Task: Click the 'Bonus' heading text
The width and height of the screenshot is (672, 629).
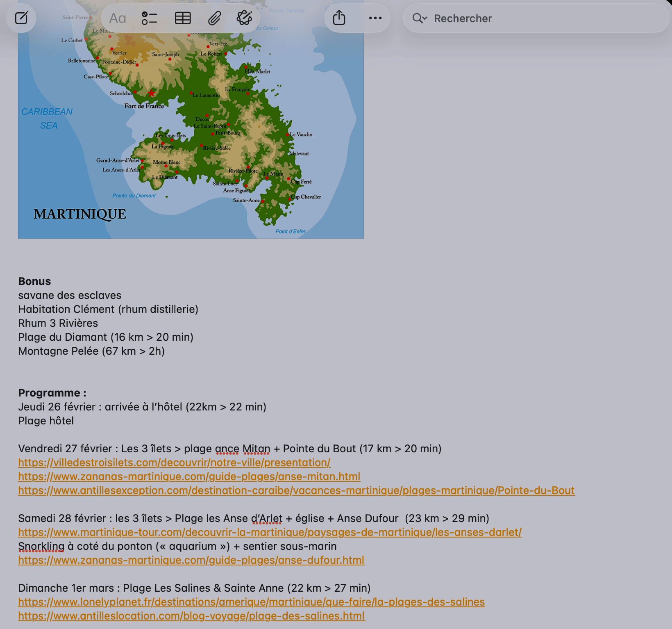Action: tap(34, 281)
